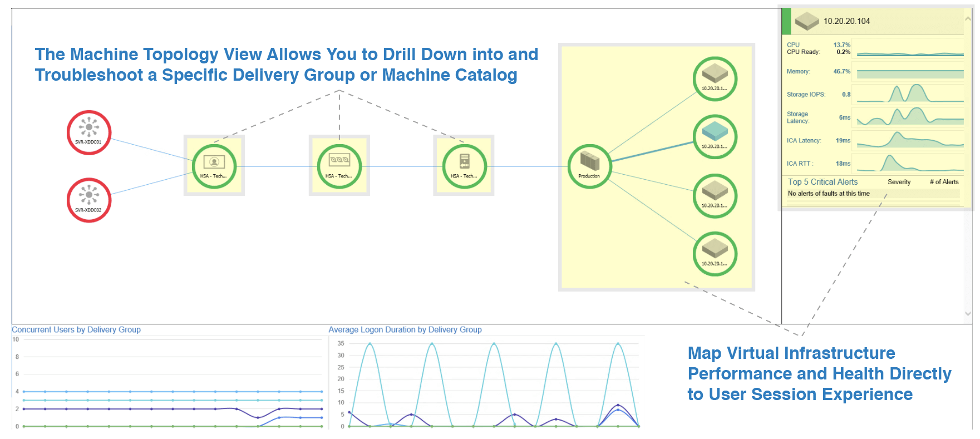Open the HSA node with user desktop icon

click(x=214, y=166)
